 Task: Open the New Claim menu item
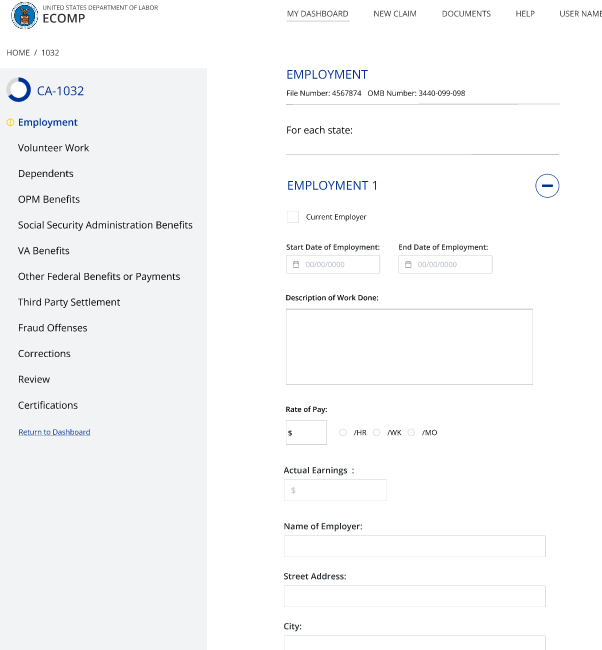(x=394, y=14)
